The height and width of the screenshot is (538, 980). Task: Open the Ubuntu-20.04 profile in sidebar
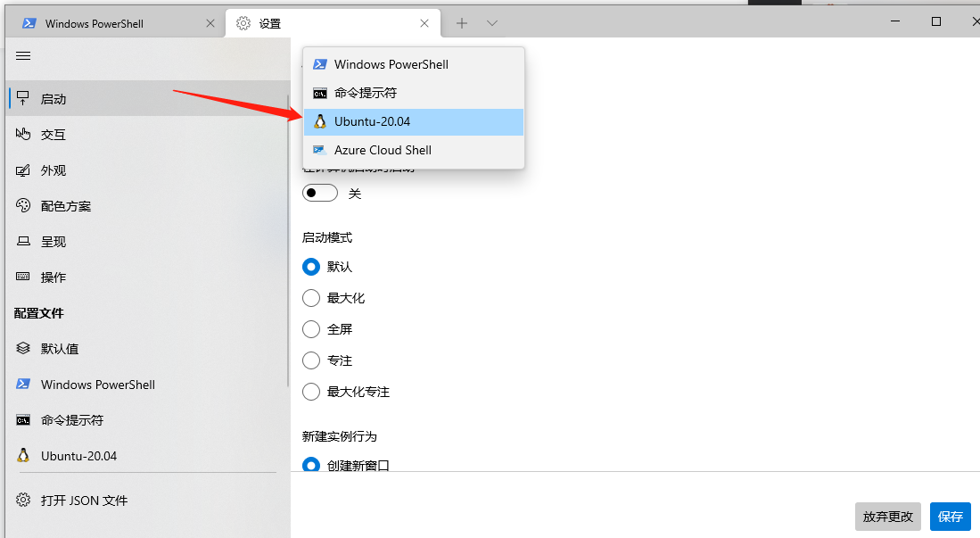coord(147,455)
